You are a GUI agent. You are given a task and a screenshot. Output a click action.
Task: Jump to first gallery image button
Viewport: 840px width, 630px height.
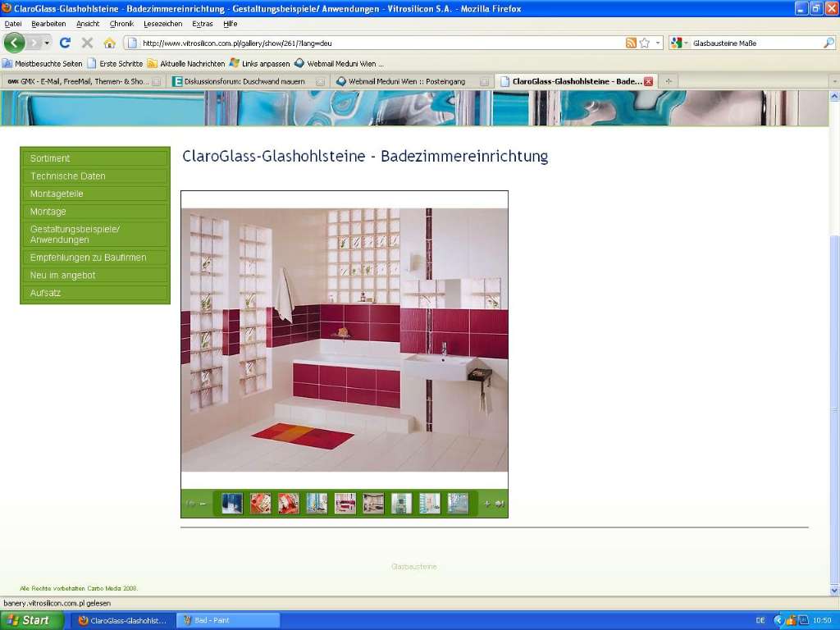[189, 504]
